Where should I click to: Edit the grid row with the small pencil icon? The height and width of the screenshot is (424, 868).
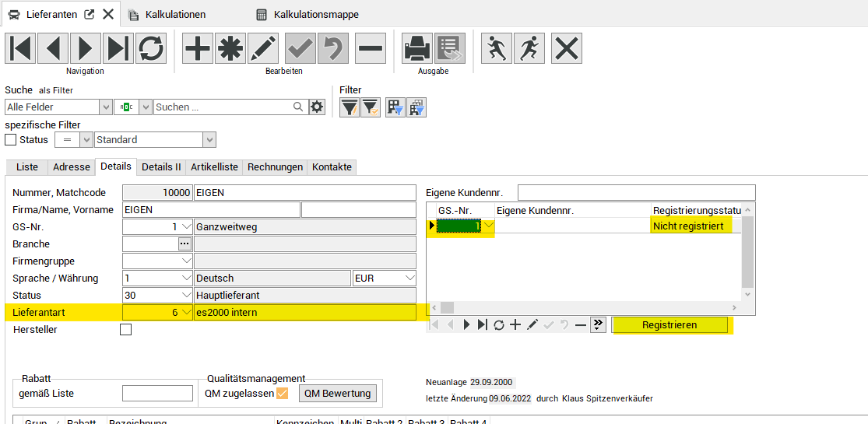(532, 325)
